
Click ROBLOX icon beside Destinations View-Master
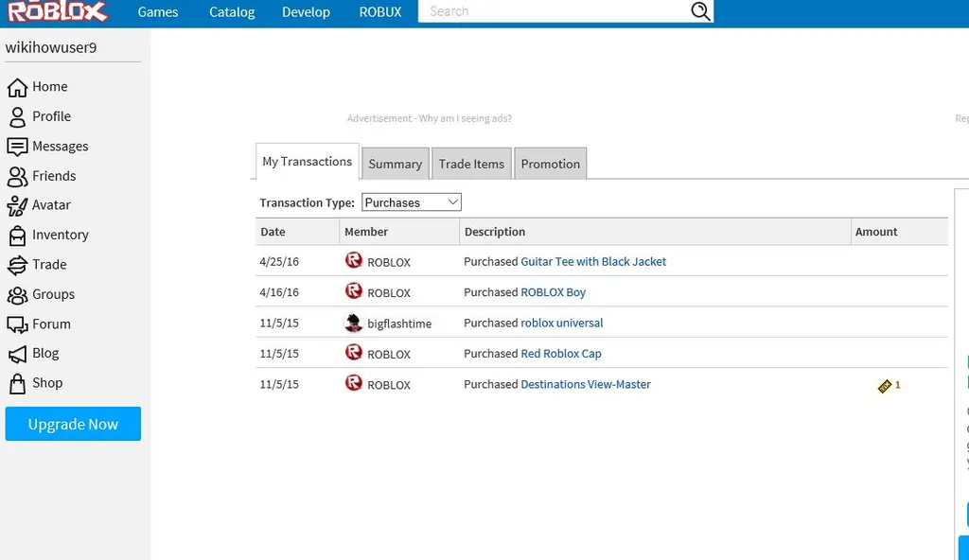click(354, 382)
